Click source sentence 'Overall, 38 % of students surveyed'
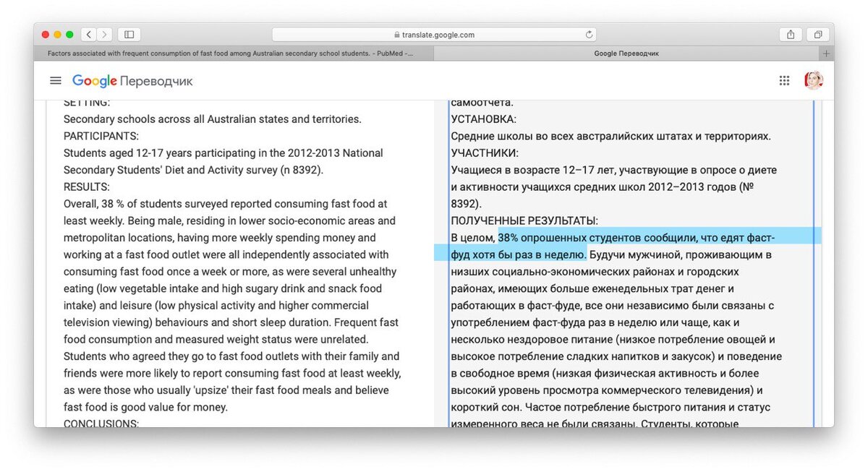Viewport: 868px width, 472px height. pos(225,204)
